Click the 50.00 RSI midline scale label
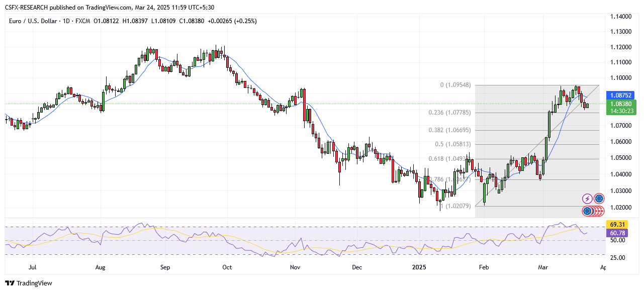 [x=618, y=240]
